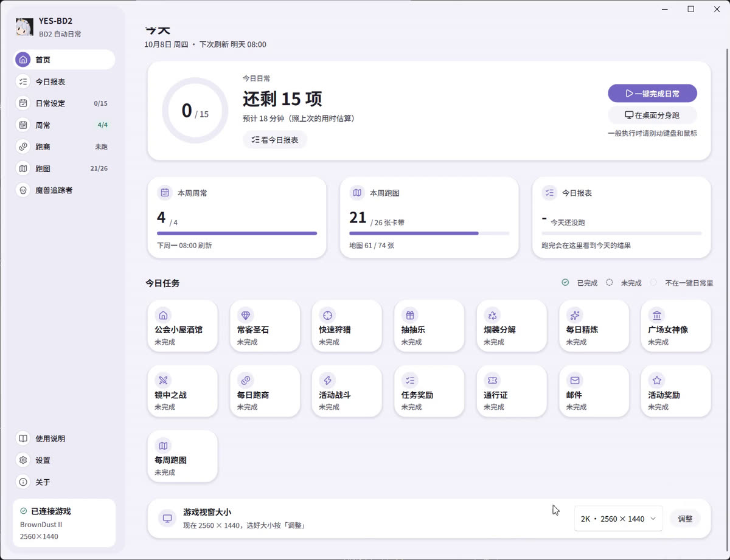Click the 跑图 map icon in sidebar
The height and width of the screenshot is (560, 730).
click(23, 168)
